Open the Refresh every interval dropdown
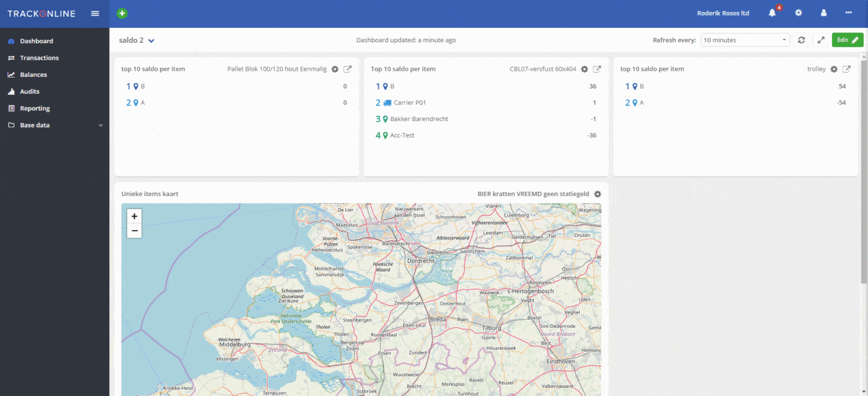 [745, 40]
